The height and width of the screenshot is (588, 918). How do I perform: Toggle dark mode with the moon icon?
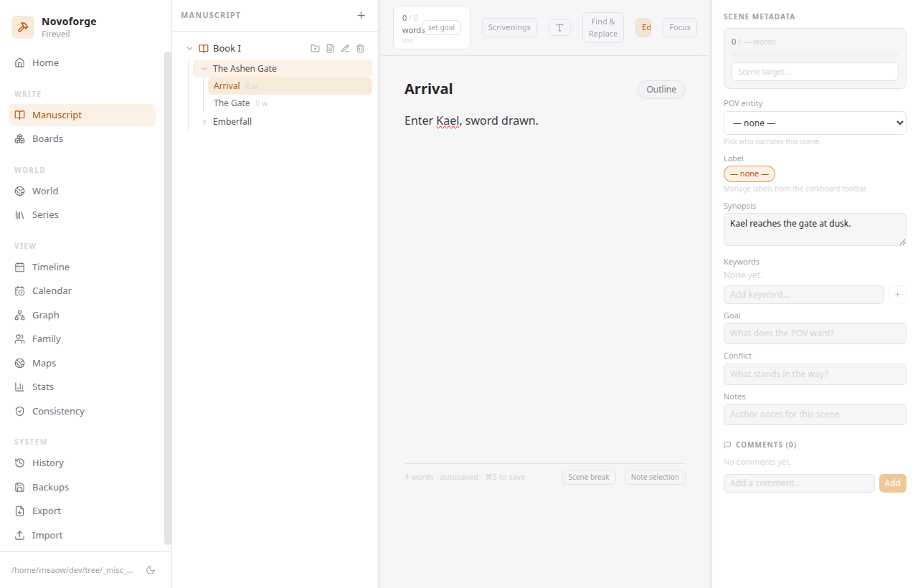151,570
